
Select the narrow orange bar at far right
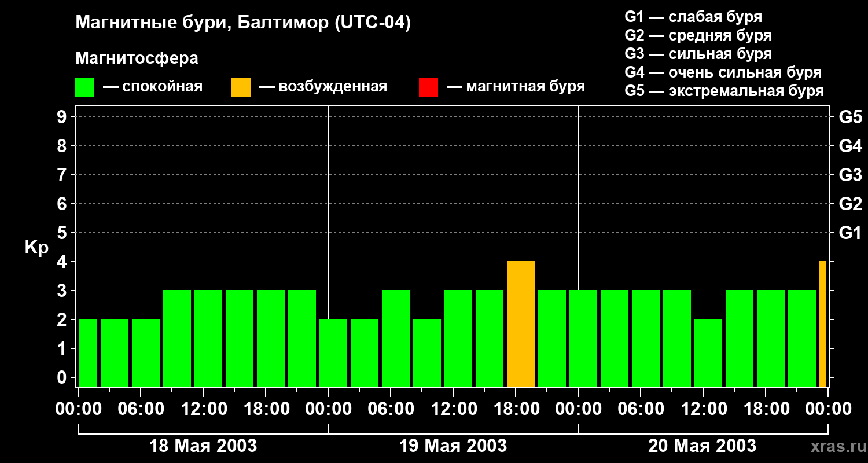coord(823,324)
